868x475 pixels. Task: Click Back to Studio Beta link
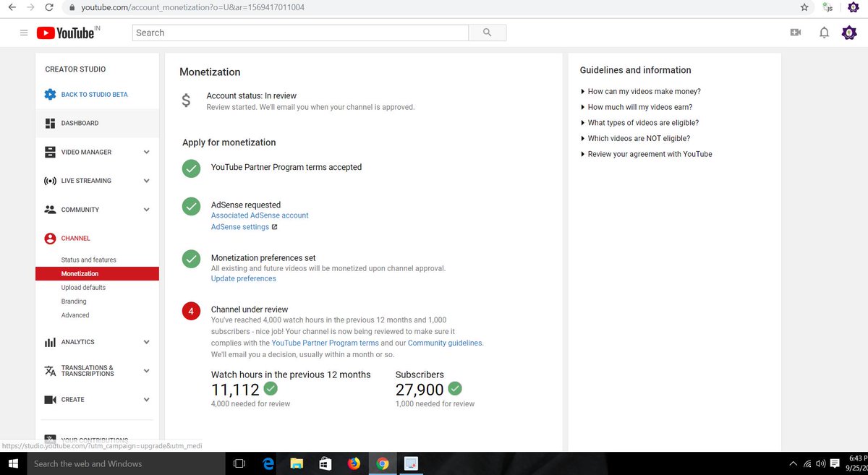[95, 95]
